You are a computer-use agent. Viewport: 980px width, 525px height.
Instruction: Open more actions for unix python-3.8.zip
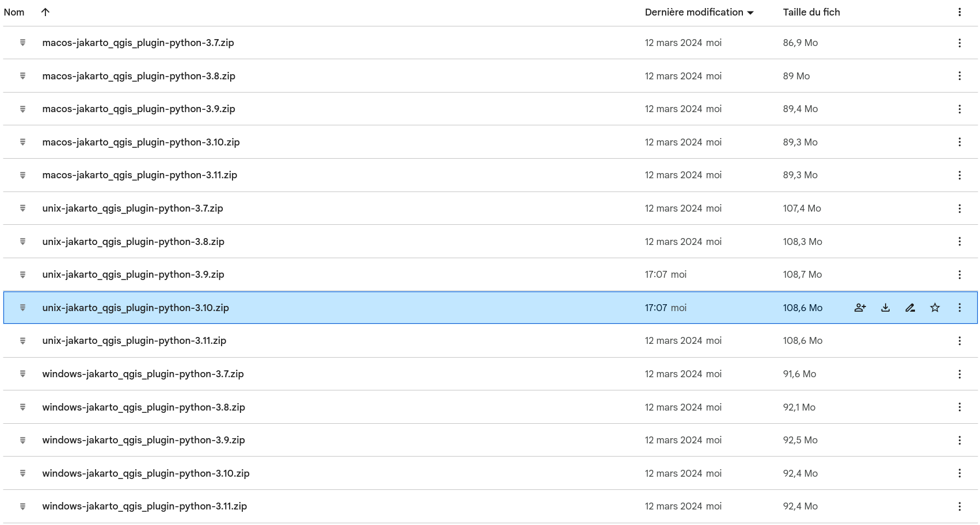point(959,242)
